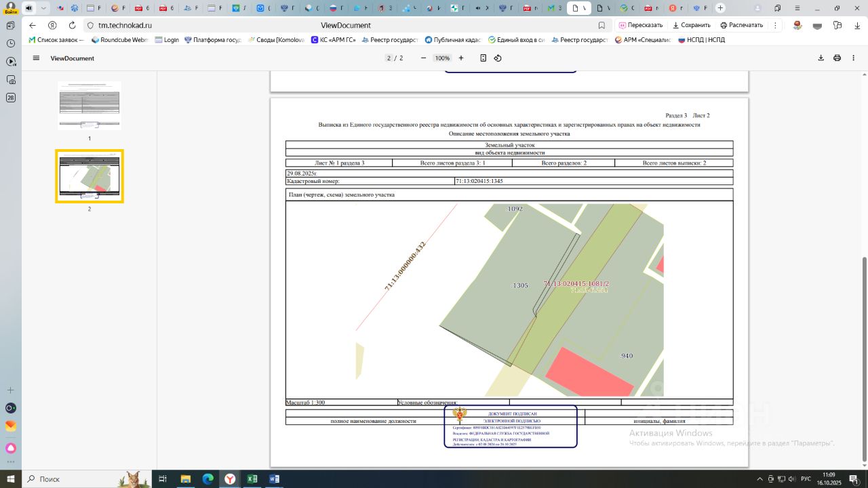Click the date 29.08.2025г.
868x488 pixels.
(x=301, y=174)
